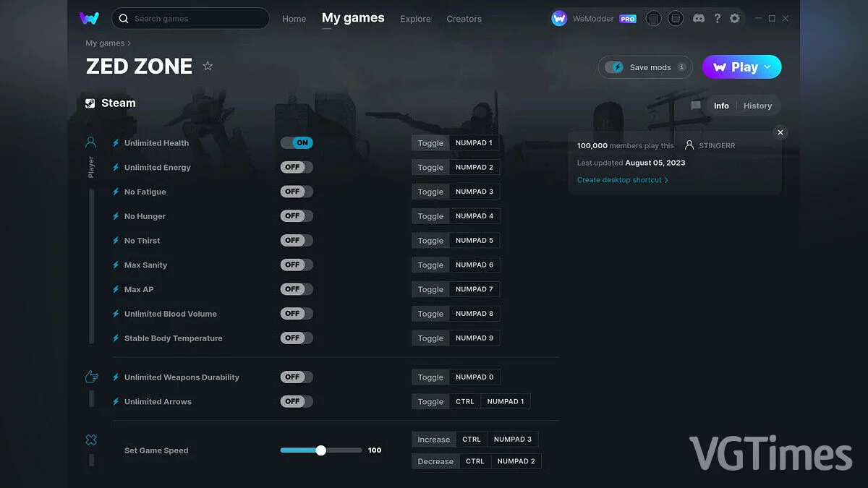Expand the Play button dropdown arrow
Image resolution: width=868 pixels, height=488 pixels.
pos(768,67)
